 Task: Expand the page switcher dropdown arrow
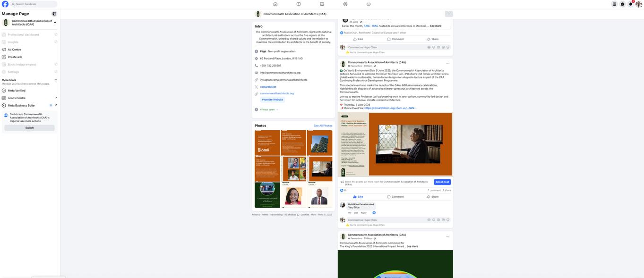tap(55, 23)
